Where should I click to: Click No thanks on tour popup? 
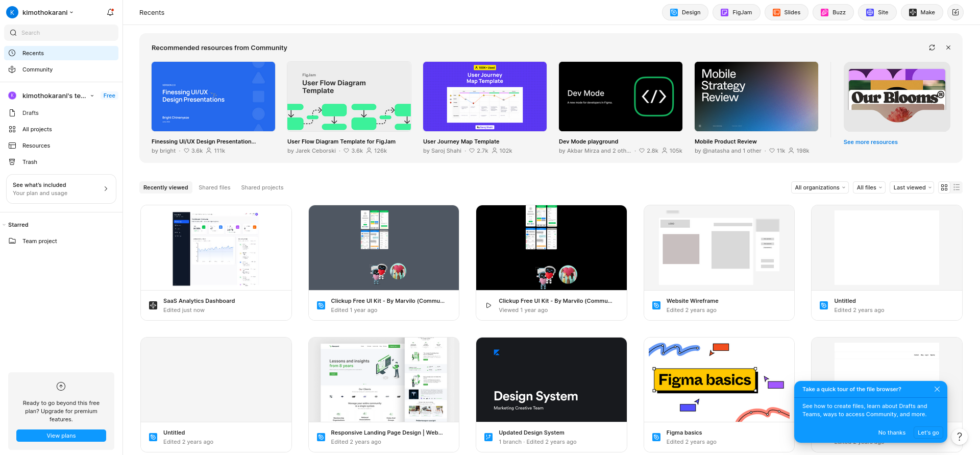coord(892,433)
